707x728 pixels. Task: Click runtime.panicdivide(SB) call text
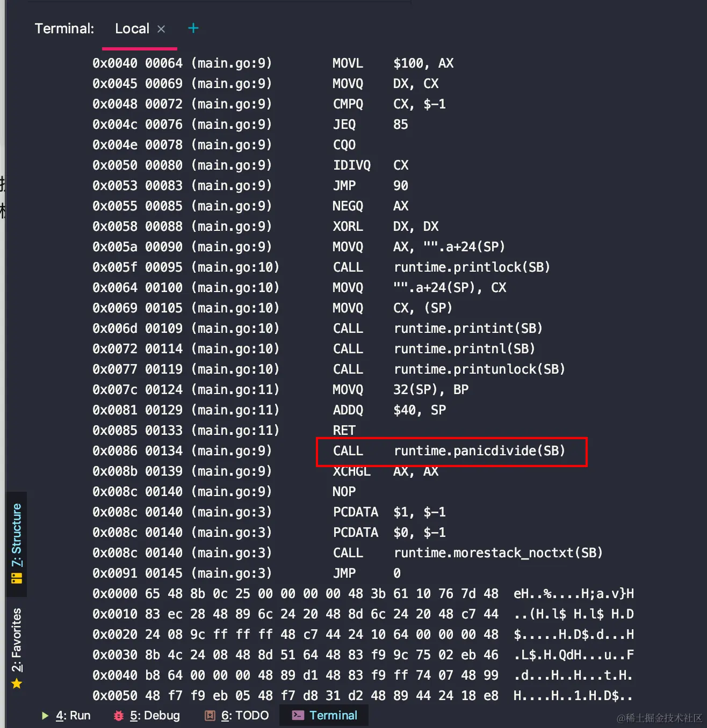[x=479, y=451]
